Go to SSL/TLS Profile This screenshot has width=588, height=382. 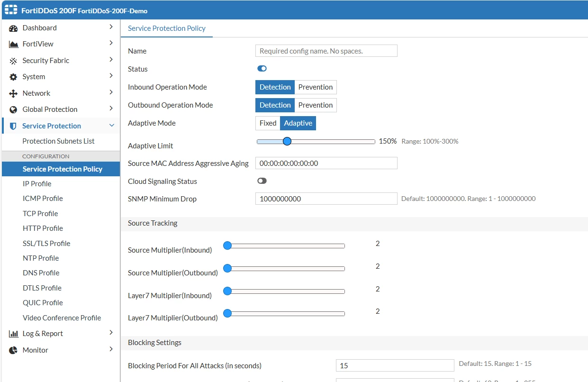click(x=46, y=244)
